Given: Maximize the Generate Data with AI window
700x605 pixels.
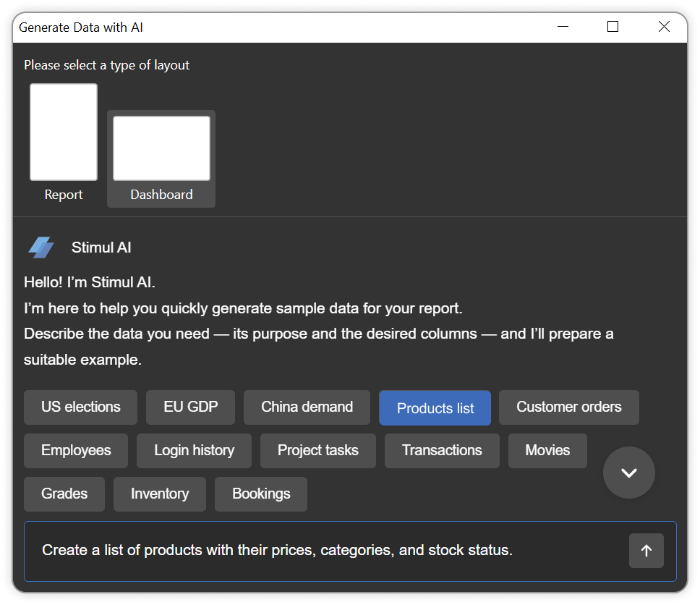Looking at the screenshot, I should click(x=612, y=27).
